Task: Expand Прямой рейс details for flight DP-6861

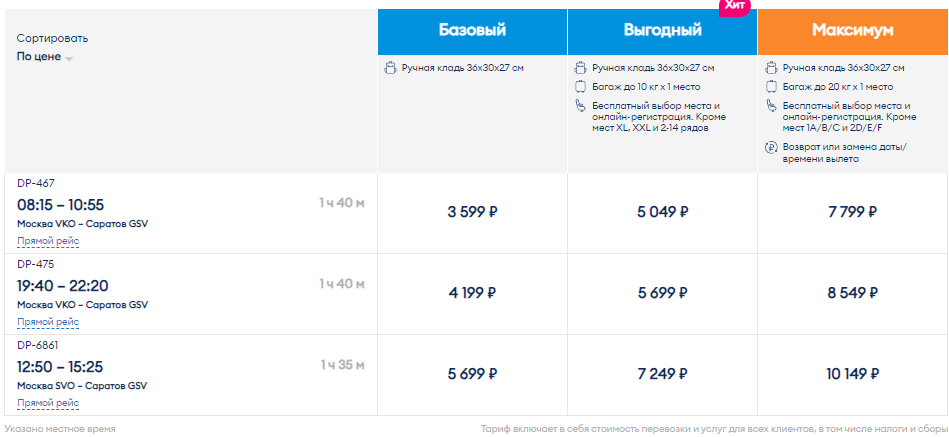Action: pos(48,404)
